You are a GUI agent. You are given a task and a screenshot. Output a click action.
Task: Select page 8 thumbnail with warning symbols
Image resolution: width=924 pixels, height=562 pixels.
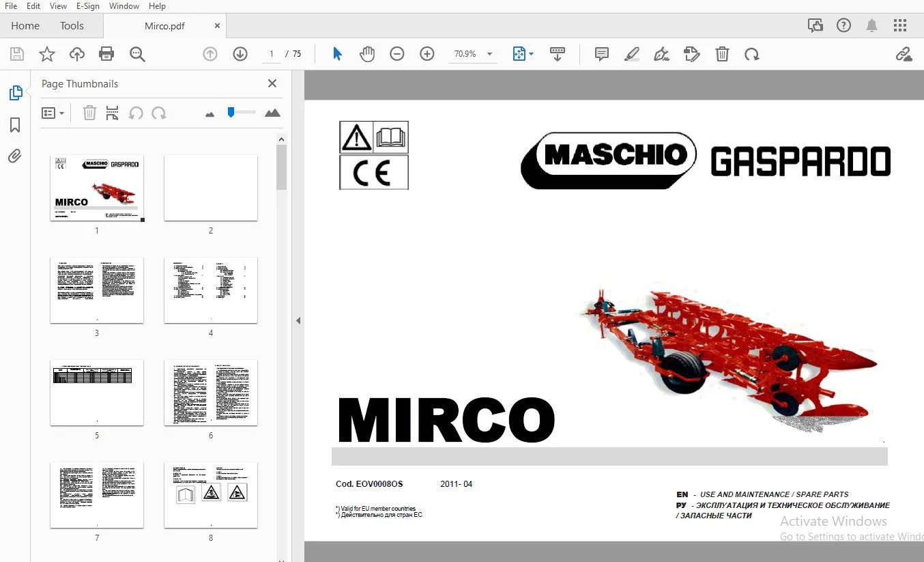211,495
